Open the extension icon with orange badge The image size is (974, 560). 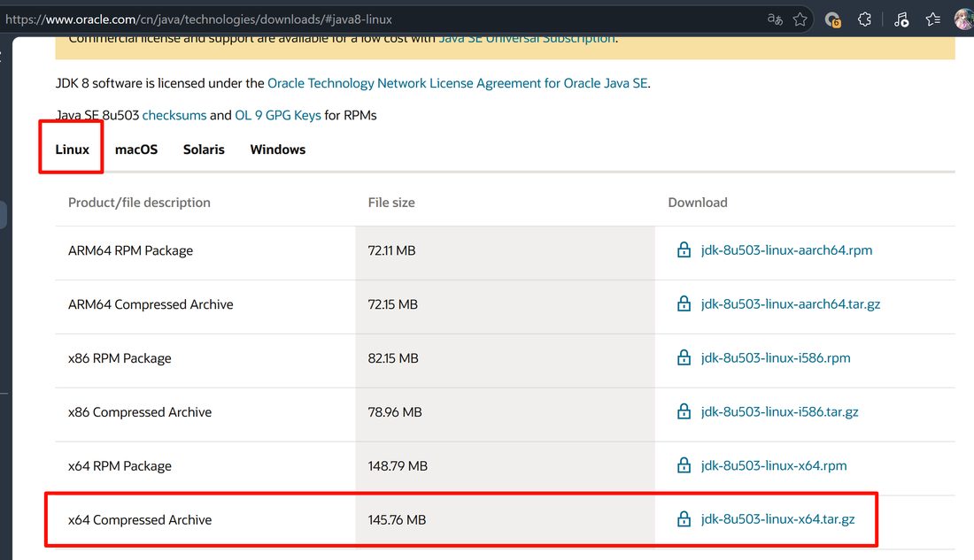[x=832, y=19]
